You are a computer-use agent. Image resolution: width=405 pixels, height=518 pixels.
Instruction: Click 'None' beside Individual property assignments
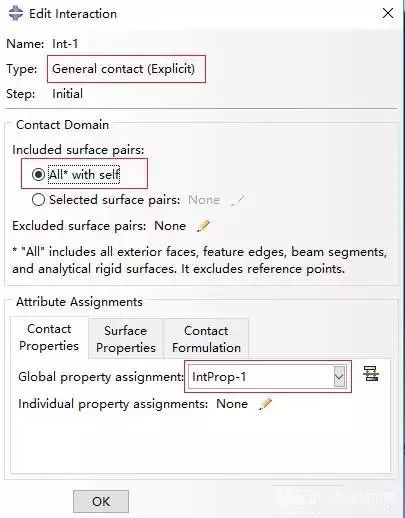coord(232,404)
